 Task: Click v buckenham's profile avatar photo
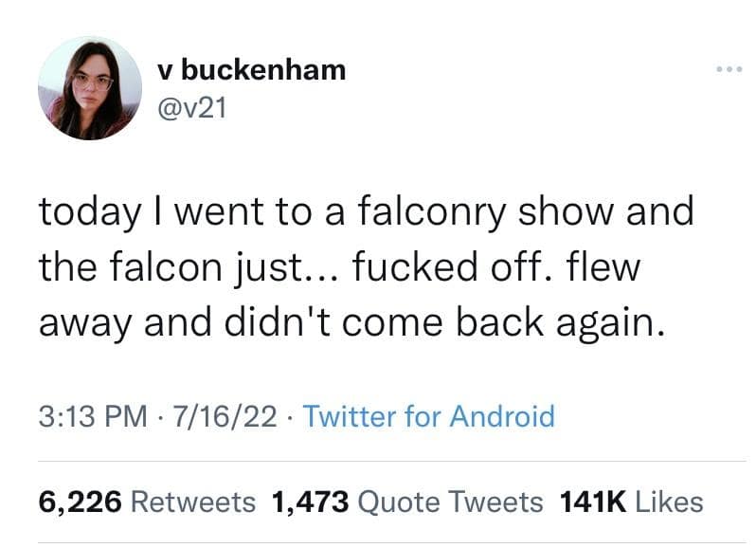[x=90, y=88]
